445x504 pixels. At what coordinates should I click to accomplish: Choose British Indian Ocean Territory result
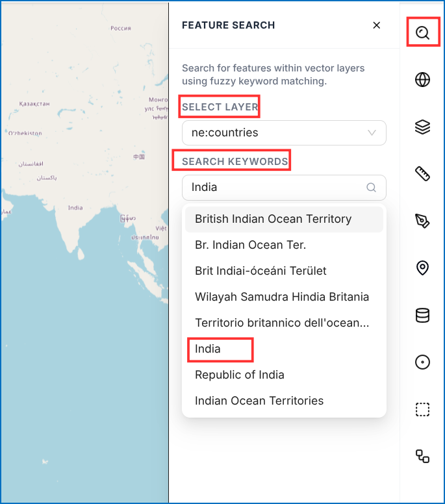[285, 220]
